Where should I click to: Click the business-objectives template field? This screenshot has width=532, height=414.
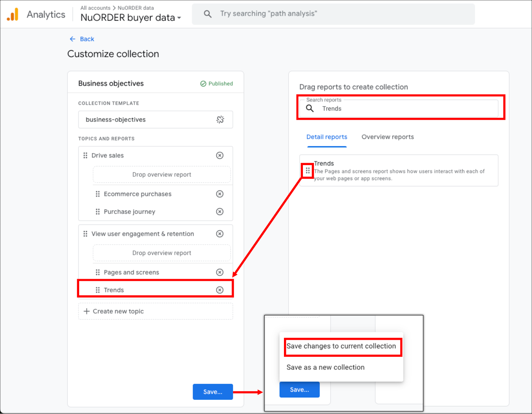(156, 119)
